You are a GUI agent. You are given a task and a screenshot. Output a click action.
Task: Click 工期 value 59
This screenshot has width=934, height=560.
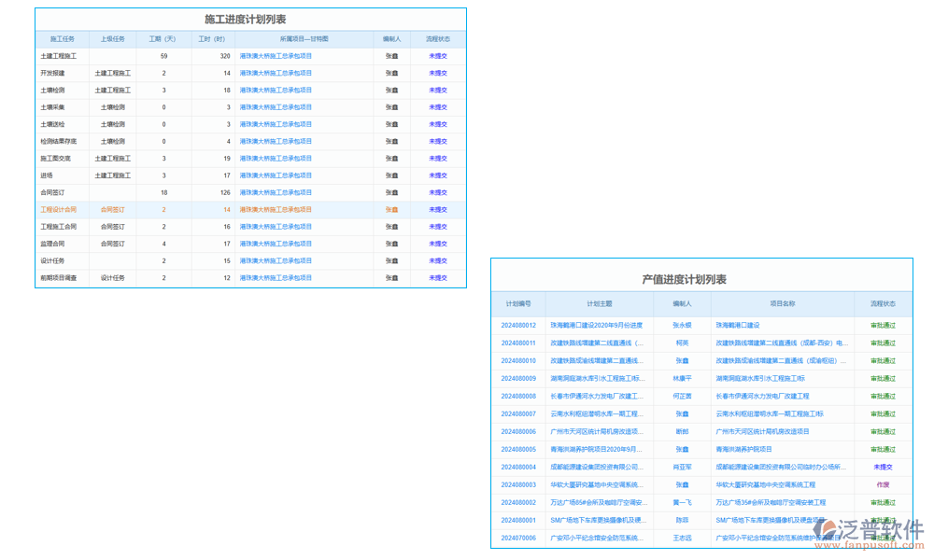tap(163, 56)
